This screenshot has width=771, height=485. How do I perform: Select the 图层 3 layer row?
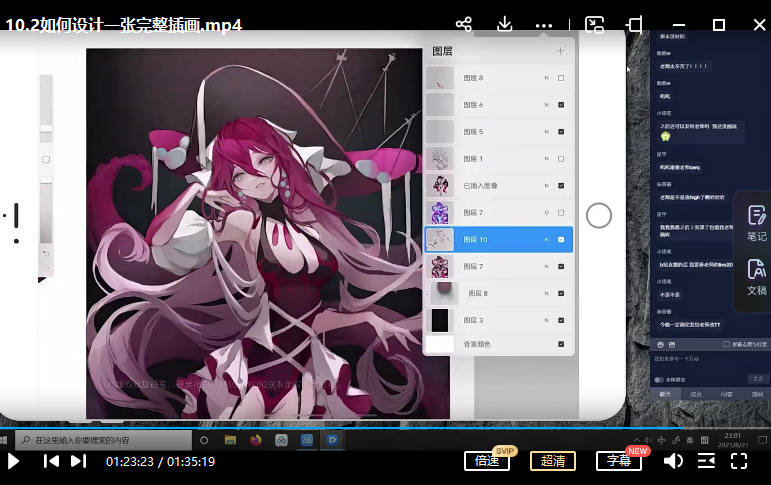500,320
